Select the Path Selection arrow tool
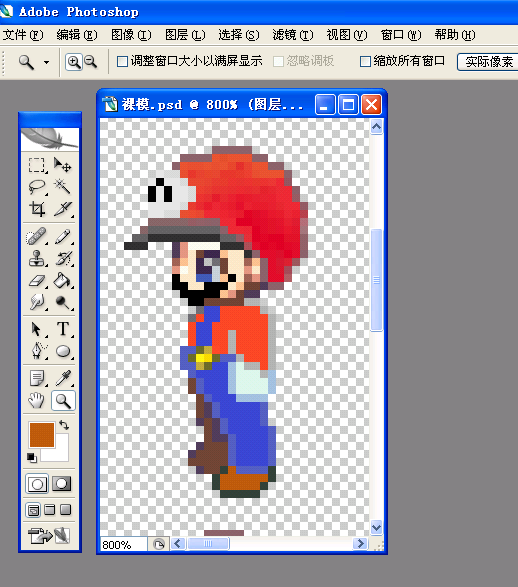The height and width of the screenshot is (587, 518). [37, 329]
